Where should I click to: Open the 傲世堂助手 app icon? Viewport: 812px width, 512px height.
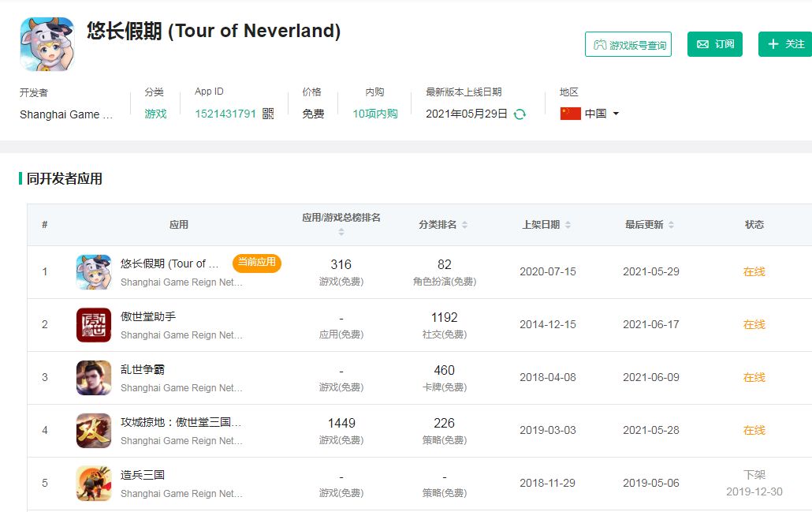pyautogui.click(x=94, y=325)
